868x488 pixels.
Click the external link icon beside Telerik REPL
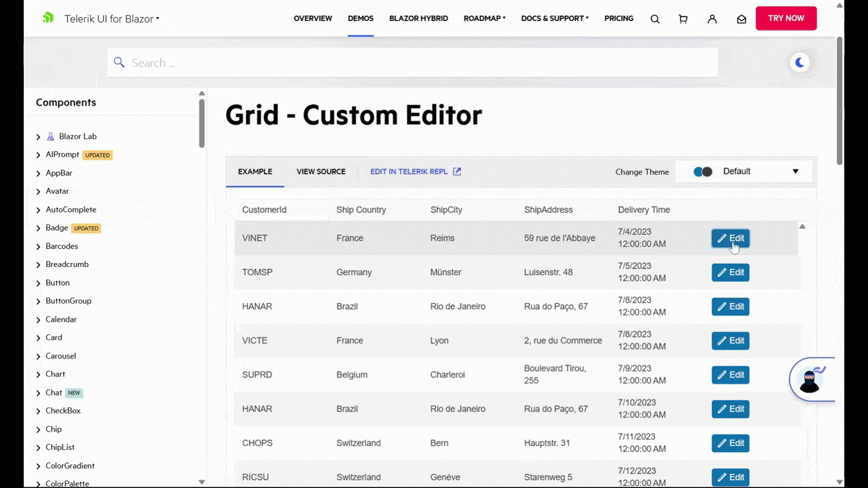[456, 171]
